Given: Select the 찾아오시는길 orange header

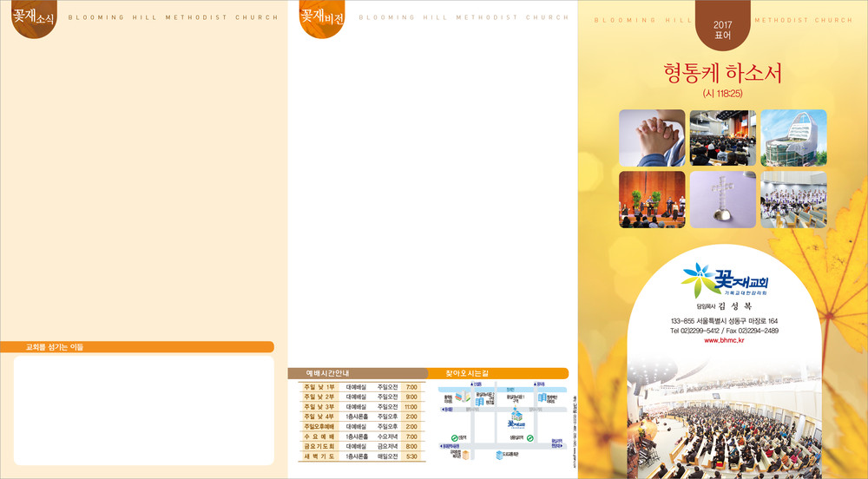Looking at the screenshot, I should point(499,373).
